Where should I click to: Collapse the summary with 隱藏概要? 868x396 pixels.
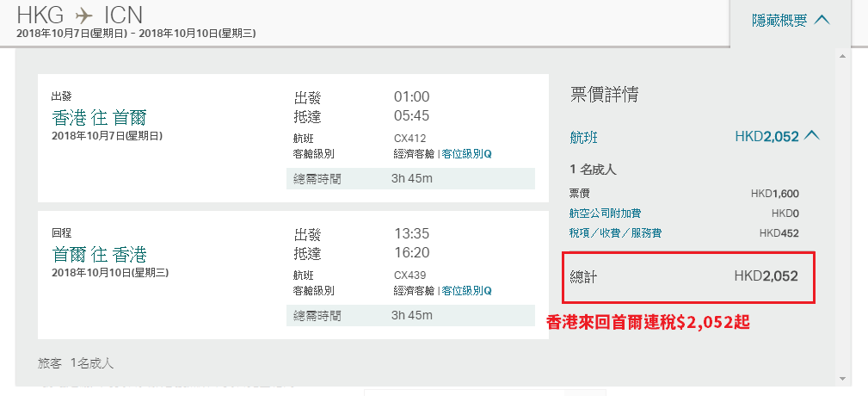pyautogui.click(x=791, y=21)
